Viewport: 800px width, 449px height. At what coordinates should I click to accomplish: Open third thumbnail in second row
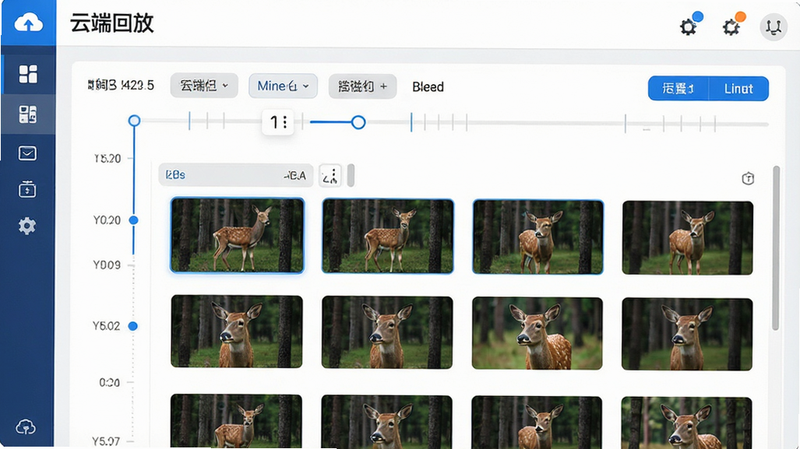(x=537, y=334)
